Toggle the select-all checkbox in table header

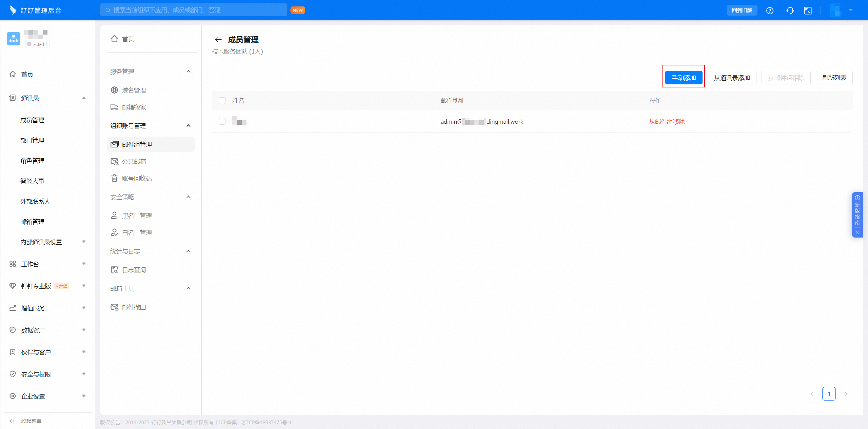pos(222,101)
